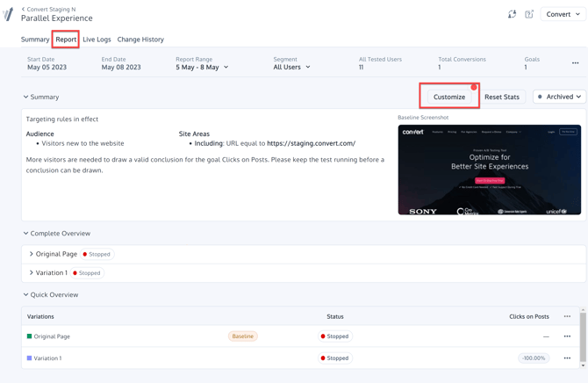
Task: Open the Report Range dropdown
Action: (202, 67)
